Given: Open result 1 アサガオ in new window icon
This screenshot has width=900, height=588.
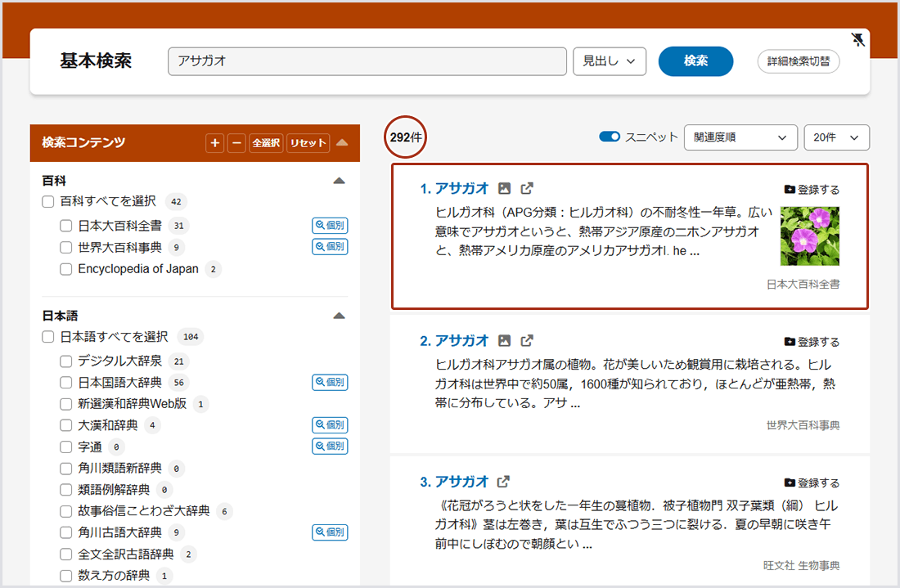Looking at the screenshot, I should click(526, 188).
